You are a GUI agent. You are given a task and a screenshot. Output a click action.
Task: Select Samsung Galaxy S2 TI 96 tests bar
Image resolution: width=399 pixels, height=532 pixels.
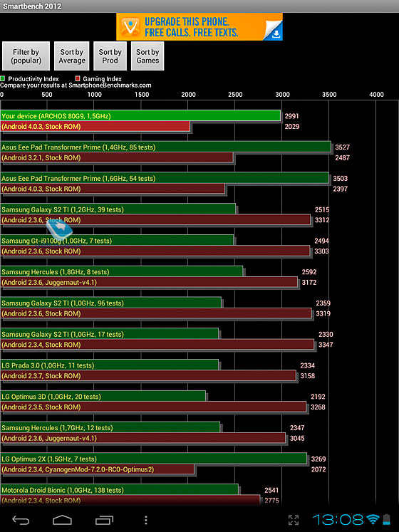tap(110, 303)
